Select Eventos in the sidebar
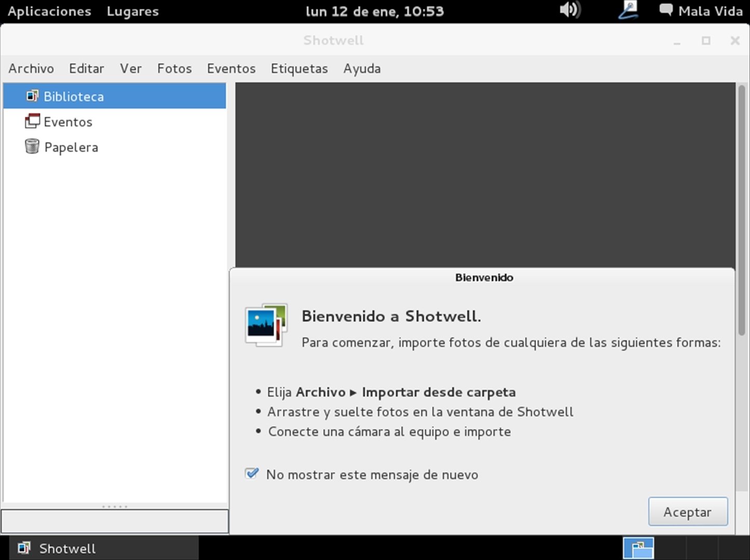This screenshot has width=750, height=560. pos(115,121)
